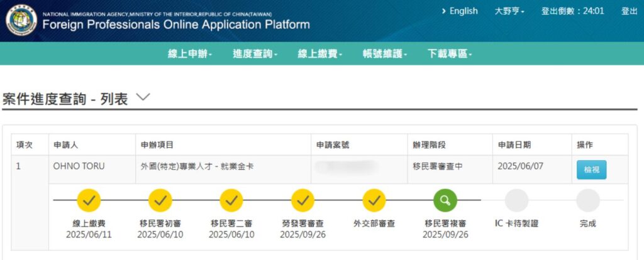The image size is (644, 260).
Task: Click the grey 完成 step circle
Action: pyautogui.click(x=588, y=200)
